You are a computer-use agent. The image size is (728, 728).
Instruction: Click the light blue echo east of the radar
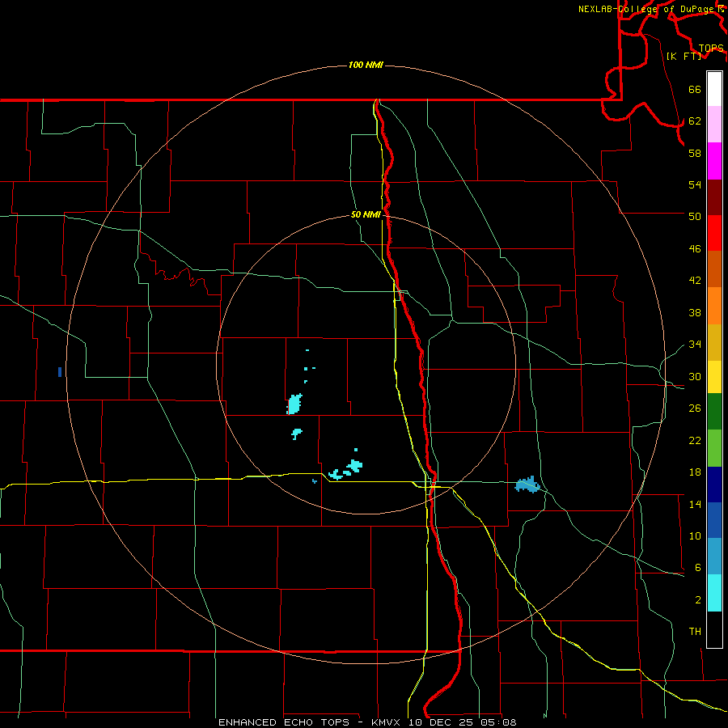527,485
